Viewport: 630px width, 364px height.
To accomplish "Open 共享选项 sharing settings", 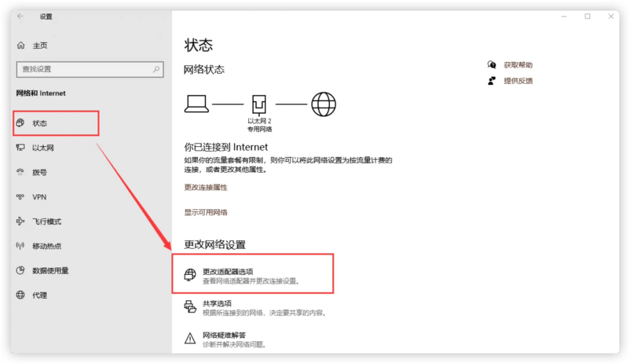I will (x=255, y=308).
